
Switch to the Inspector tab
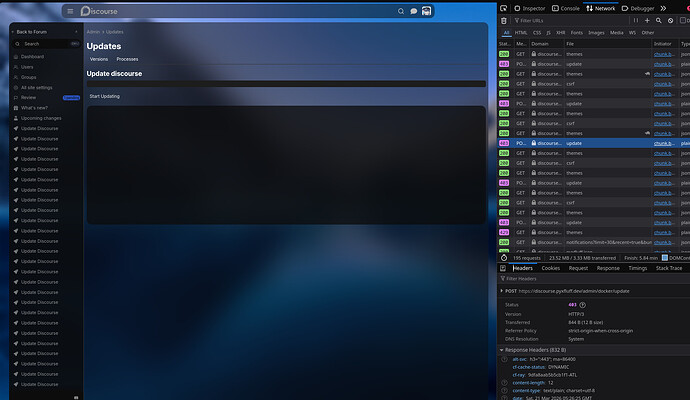530,8
